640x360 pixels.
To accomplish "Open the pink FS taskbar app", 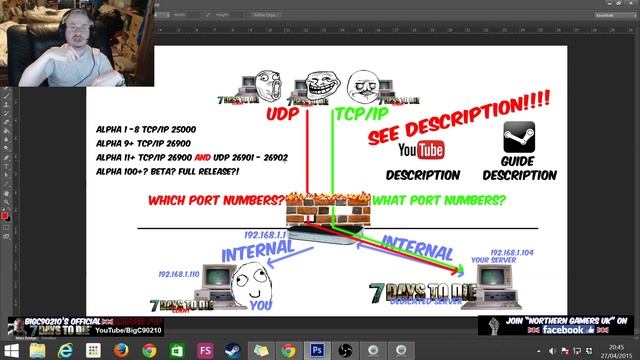I will coord(205,351).
